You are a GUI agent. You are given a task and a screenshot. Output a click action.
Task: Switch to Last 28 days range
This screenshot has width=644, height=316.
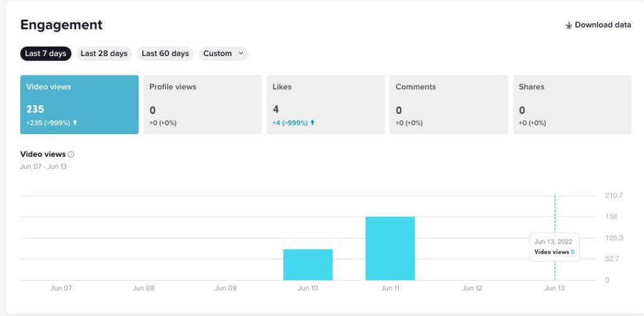(x=104, y=54)
